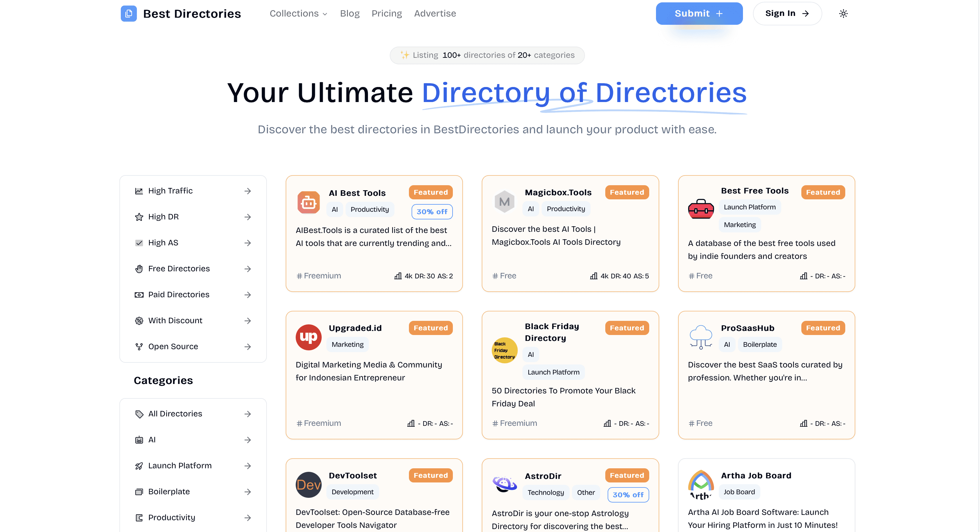Viewport: 980px width, 532px height.
Task: Click the Development tag on DevToolset
Action: pos(352,492)
